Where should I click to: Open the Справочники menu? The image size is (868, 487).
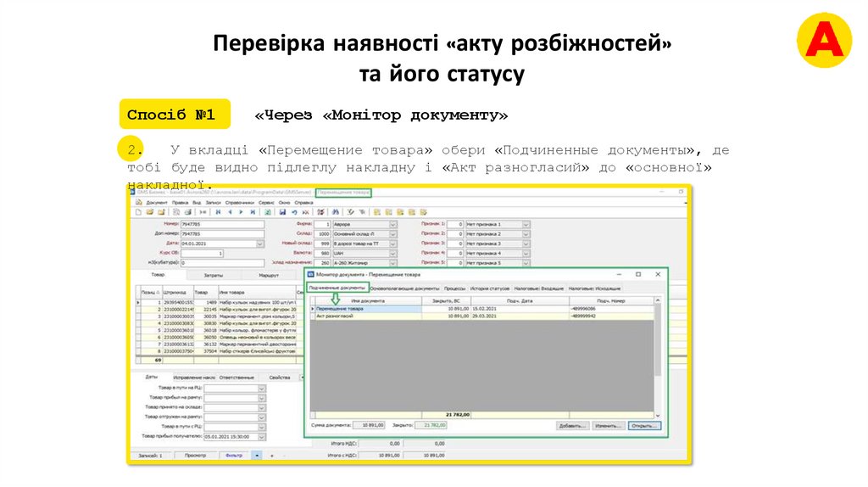coord(240,203)
